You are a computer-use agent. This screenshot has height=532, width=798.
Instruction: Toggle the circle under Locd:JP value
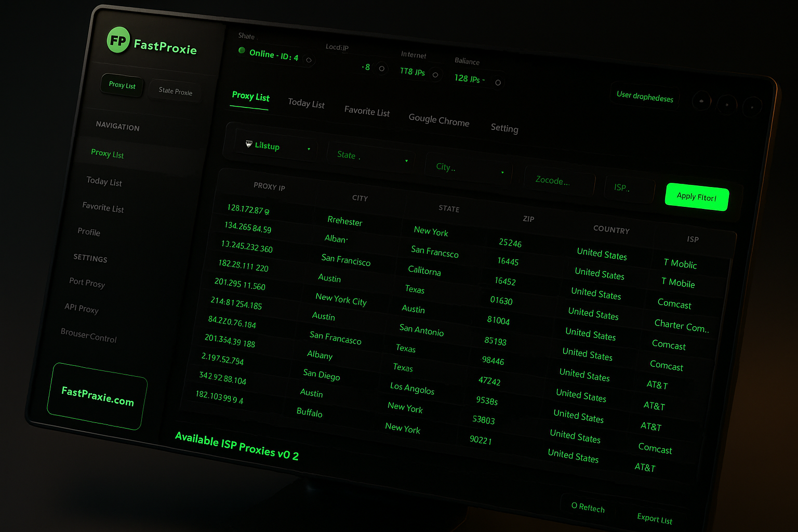[381, 69]
